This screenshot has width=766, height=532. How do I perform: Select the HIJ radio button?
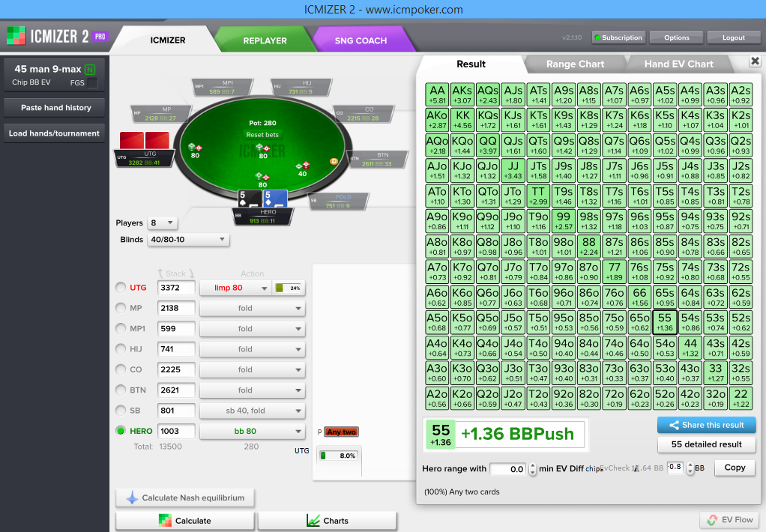coord(121,349)
